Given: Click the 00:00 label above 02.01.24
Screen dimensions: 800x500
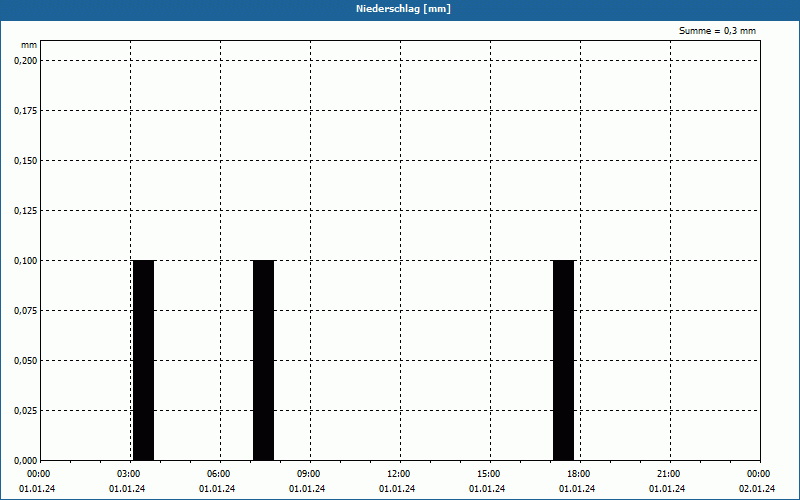Looking at the screenshot, I should tap(758, 474).
